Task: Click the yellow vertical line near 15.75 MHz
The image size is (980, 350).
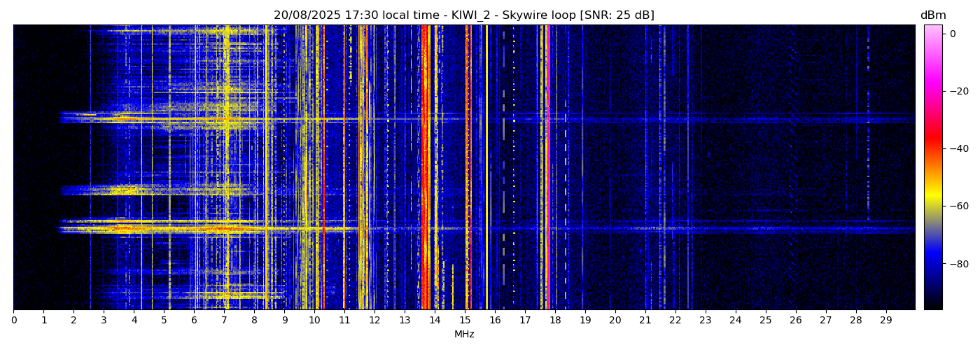Action: click(487, 168)
